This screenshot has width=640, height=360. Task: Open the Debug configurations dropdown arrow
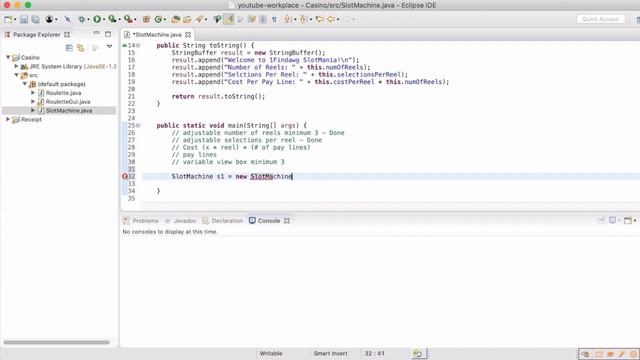pos(88,20)
